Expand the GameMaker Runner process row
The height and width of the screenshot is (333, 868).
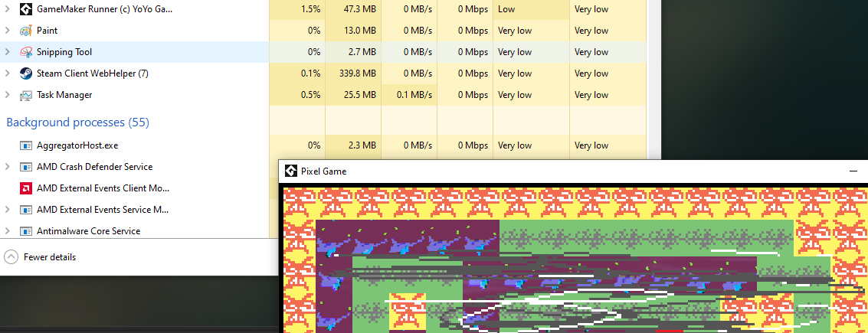(7, 9)
